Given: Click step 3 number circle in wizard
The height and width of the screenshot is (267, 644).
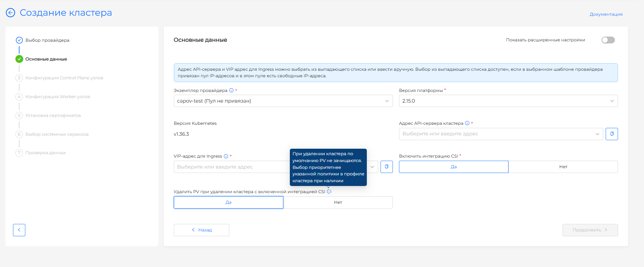Looking at the screenshot, I should pyautogui.click(x=19, y=78).
